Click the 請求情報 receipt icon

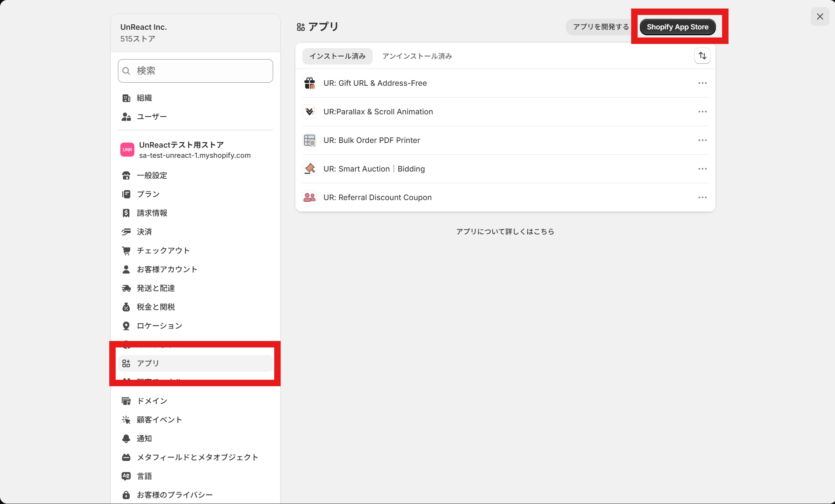point(126,213)
